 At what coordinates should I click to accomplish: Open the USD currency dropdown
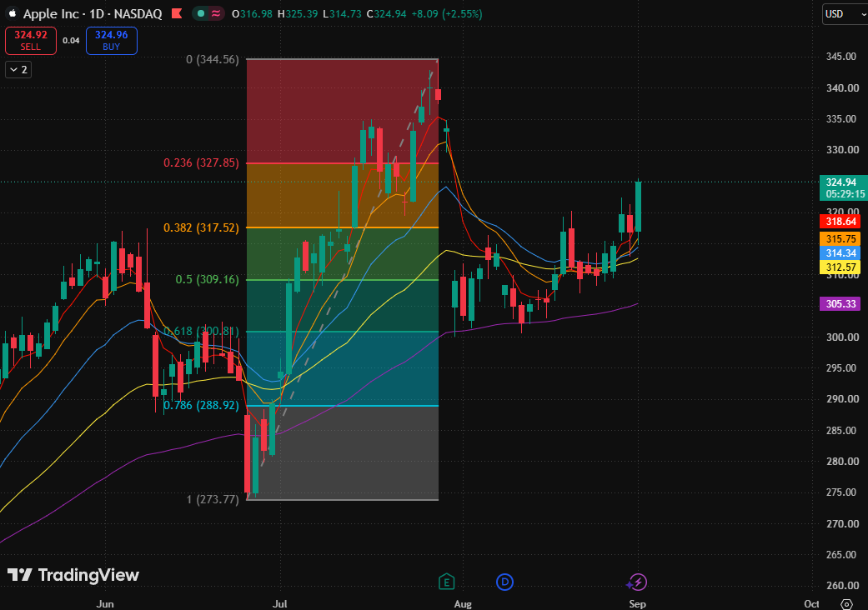(845, 14)
